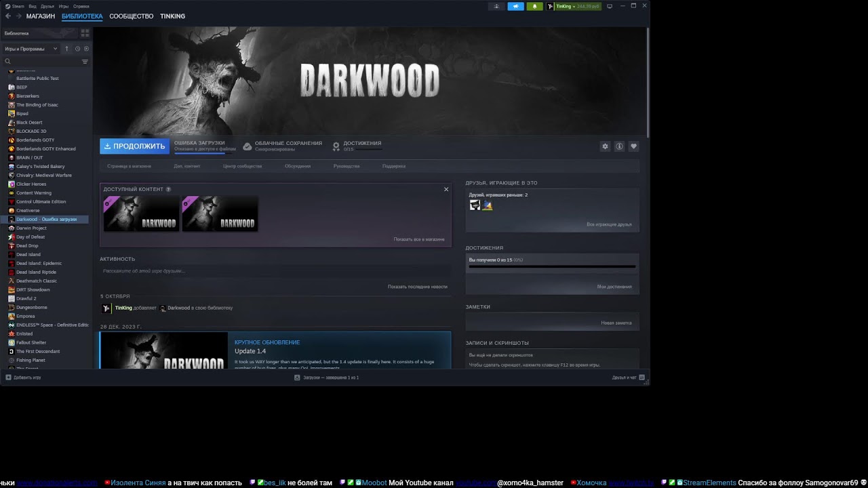Open the second Darkwood DLC thumbnail
The height and width of the screenshot is (488, 868).
[x=220, y=213]
